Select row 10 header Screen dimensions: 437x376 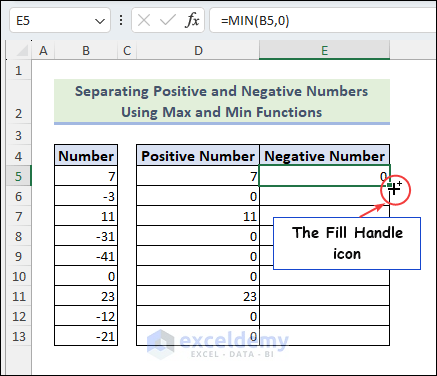pos(18,276)
